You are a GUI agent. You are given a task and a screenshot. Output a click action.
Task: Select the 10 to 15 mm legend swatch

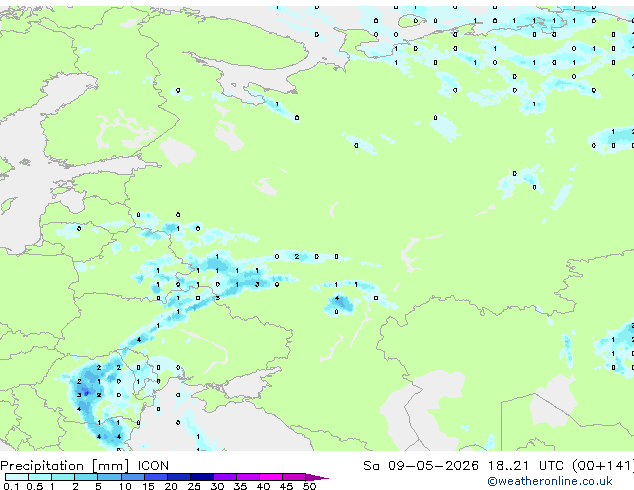click(132, 477)
